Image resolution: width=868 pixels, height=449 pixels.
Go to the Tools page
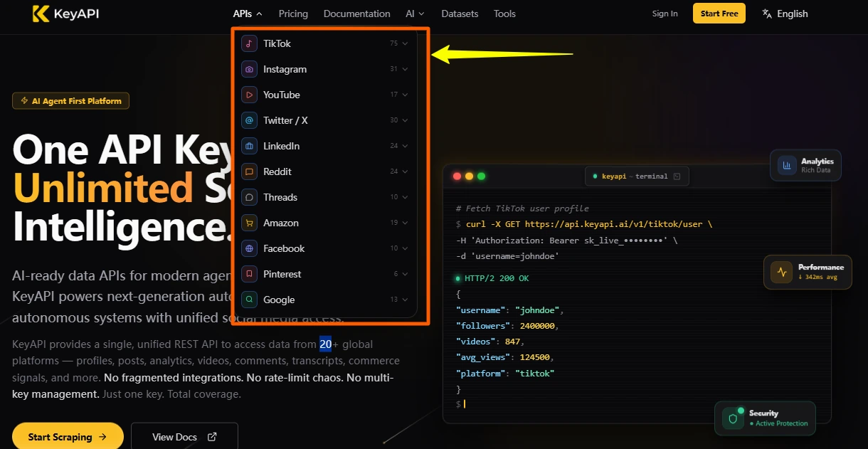click(x=504, y=14)
